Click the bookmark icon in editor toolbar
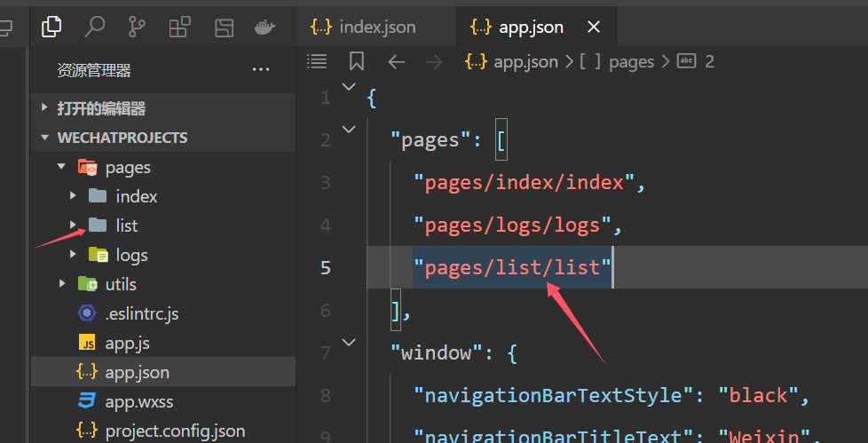 coord(357,61)
